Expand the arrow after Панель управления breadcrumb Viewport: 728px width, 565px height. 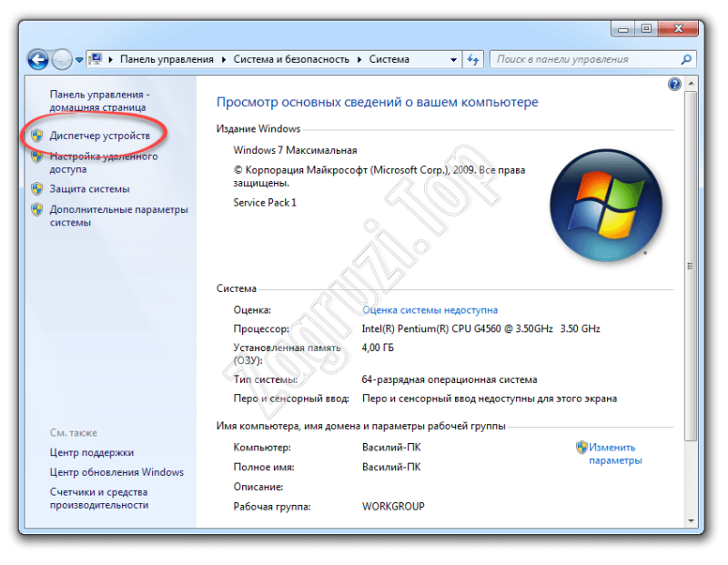click(224, 59)
